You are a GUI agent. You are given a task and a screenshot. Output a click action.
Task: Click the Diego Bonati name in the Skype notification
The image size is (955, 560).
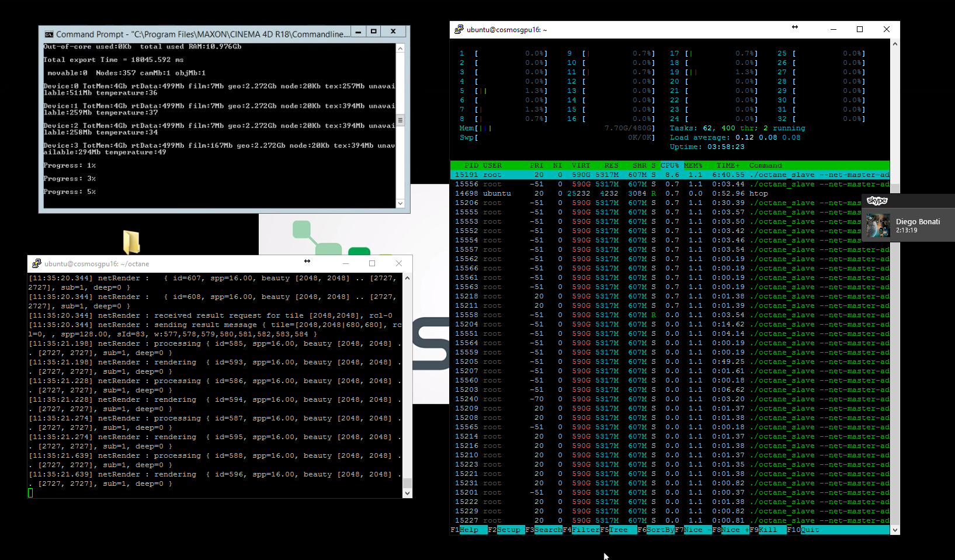click(x=918, y=222)
